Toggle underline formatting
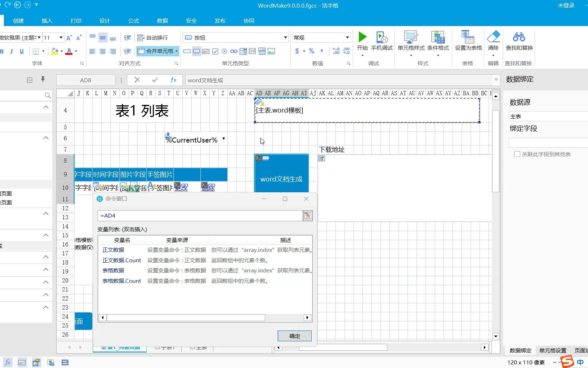Image resolution: width=588 pixels, height=368 pixels. coord(22,51)
